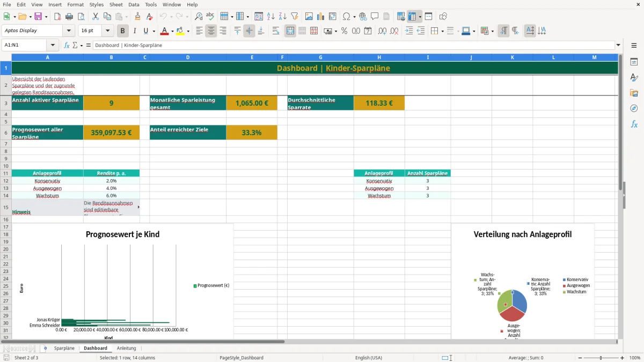Screen dimensions: 644x362
Task: Click the zoom in plus button
Action: 623,358
